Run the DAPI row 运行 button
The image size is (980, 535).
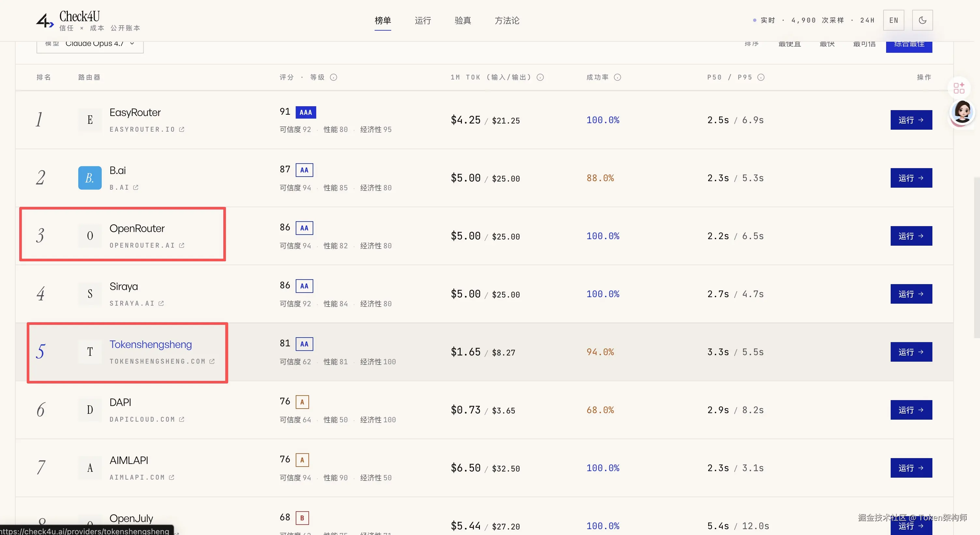911,410
